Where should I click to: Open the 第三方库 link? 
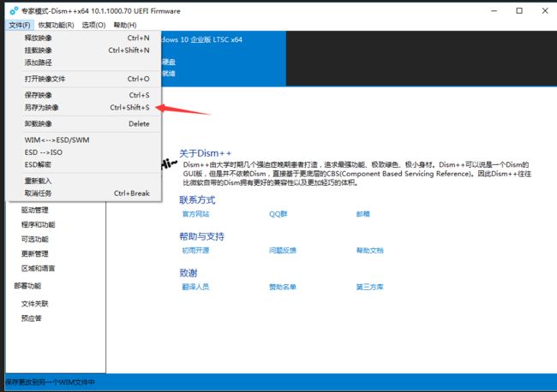click(370, 287)
